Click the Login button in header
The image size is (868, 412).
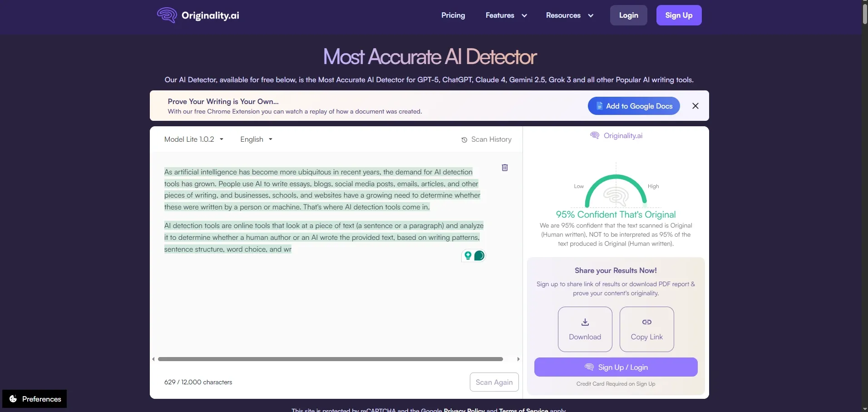(x=628, y=15)
